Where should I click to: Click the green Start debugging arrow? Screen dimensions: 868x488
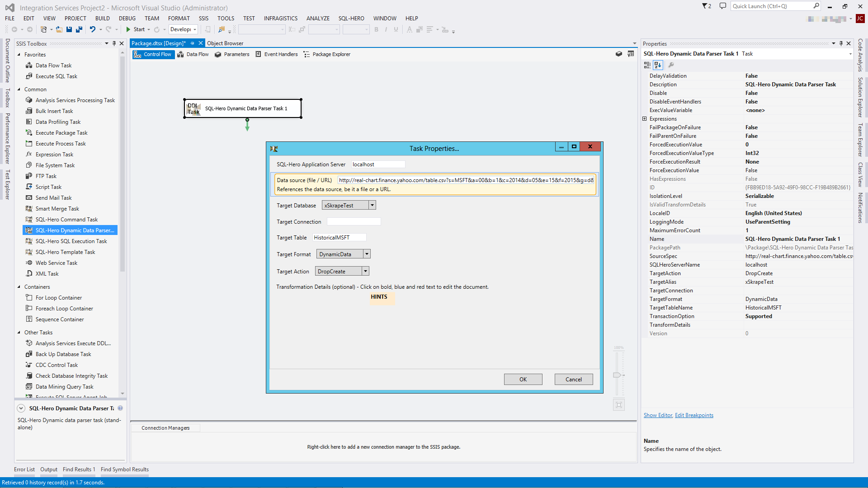tap(128, 29)
